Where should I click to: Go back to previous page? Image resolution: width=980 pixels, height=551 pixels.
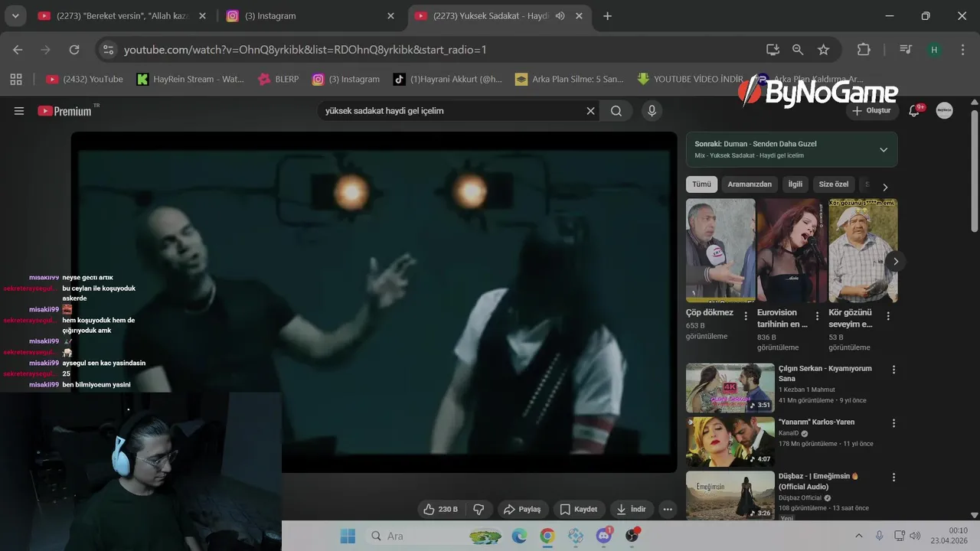point(18,50)
